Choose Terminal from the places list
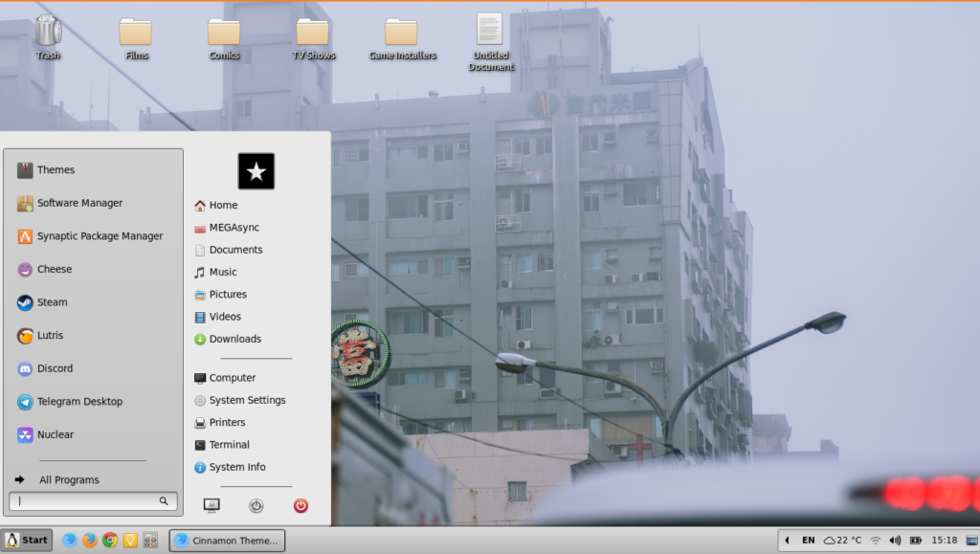Viewport: 980px width, 554px height. point(229,445)
